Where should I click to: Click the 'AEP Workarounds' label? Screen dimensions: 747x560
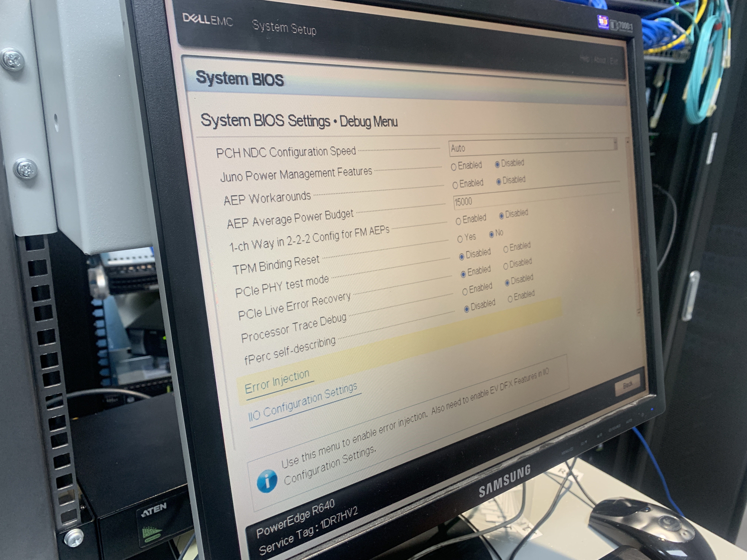267,198
